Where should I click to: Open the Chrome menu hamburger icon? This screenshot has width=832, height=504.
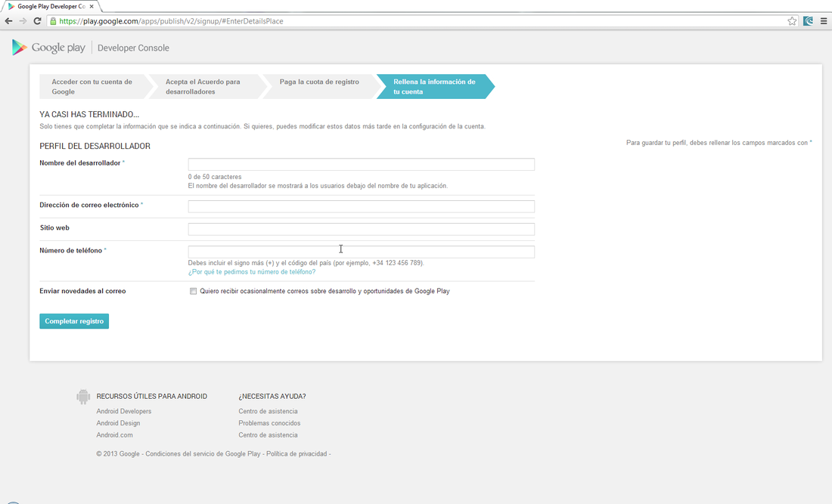(824, 21)
